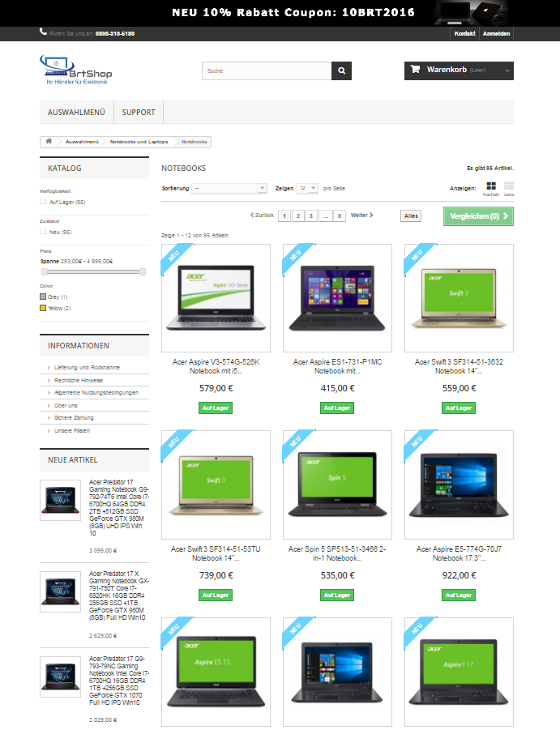Select the Grey color swatch filter
This screenshot has width=560, height=730.
[x=43, y=297]
